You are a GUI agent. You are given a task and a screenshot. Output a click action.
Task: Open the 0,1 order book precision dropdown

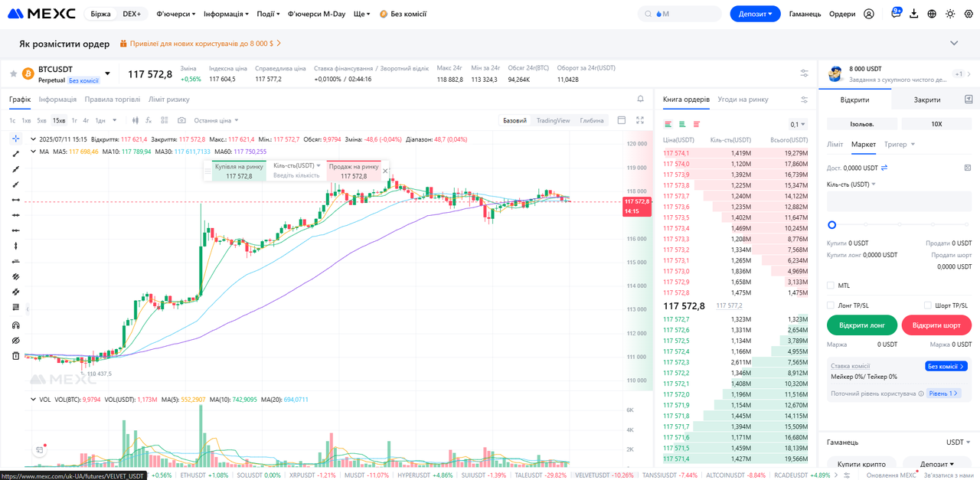798,124
